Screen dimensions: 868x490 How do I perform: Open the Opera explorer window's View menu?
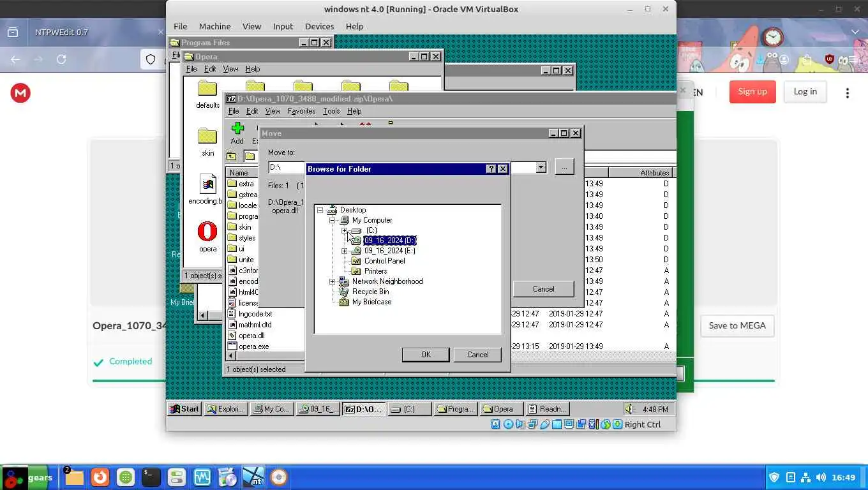click(230, 69)
